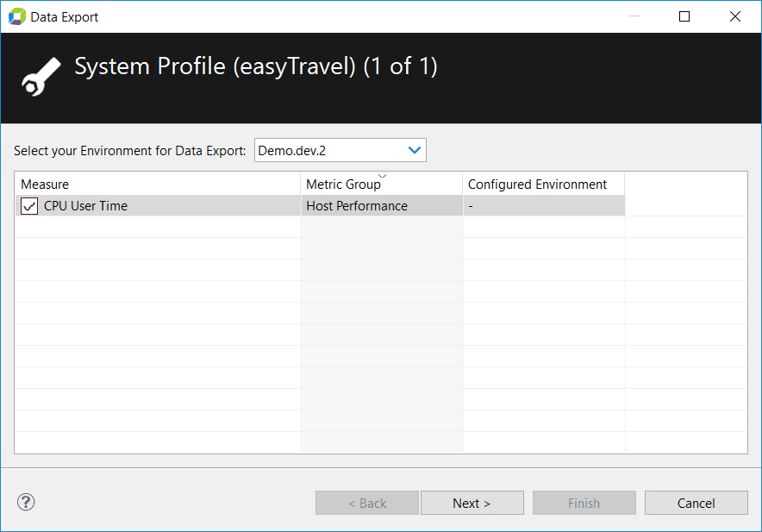Click the Cancel button
This screenshot has height=532, width=762.
click(x=696, y=503)
